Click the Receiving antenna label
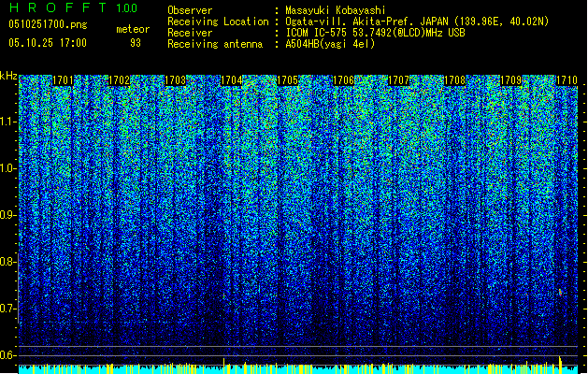 tap(215, 44)
